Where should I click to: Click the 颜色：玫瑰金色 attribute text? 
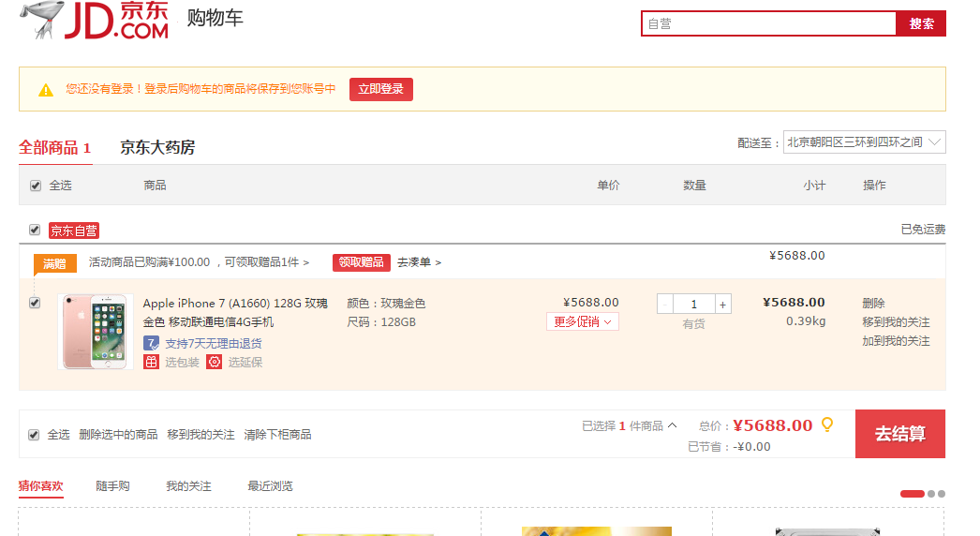(x=386, y=304)
